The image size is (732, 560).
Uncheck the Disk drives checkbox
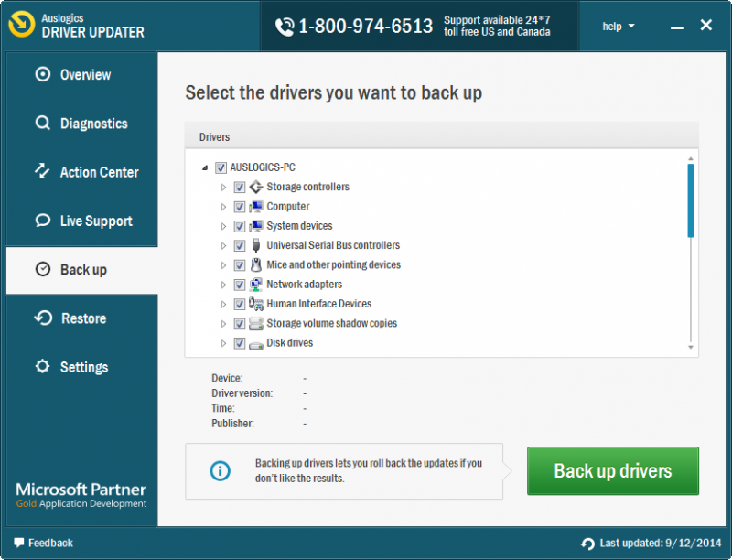click(240, 343)
